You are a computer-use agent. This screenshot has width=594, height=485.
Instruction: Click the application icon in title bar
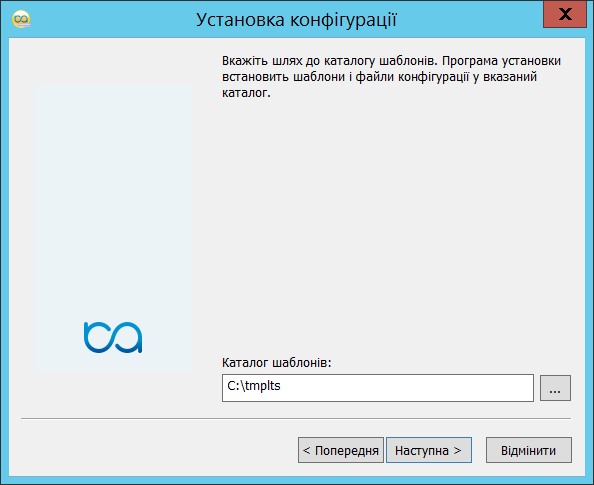coord(21,19)
